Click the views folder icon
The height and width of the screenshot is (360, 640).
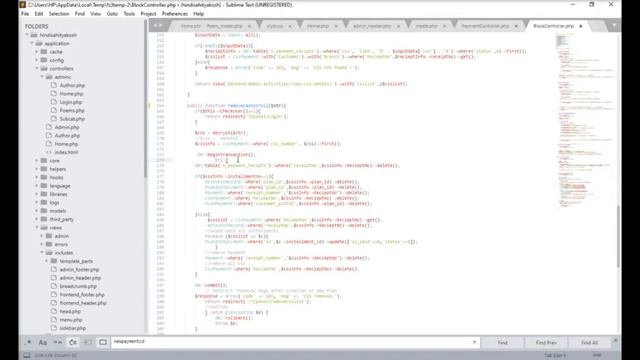[44, 227]
